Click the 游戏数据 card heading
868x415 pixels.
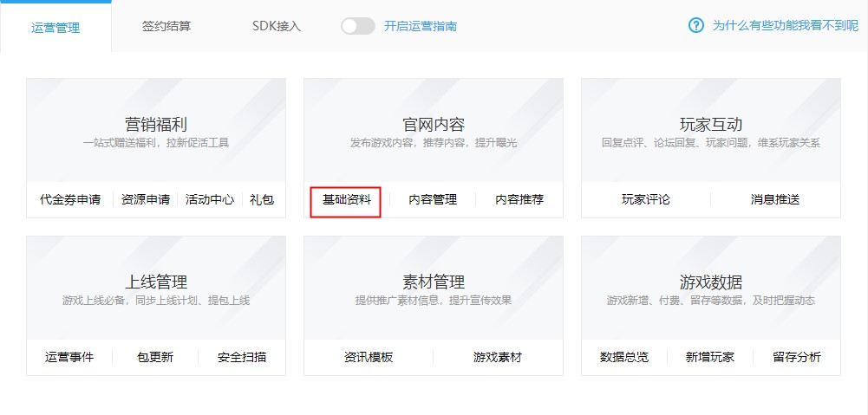pos(711,282)
